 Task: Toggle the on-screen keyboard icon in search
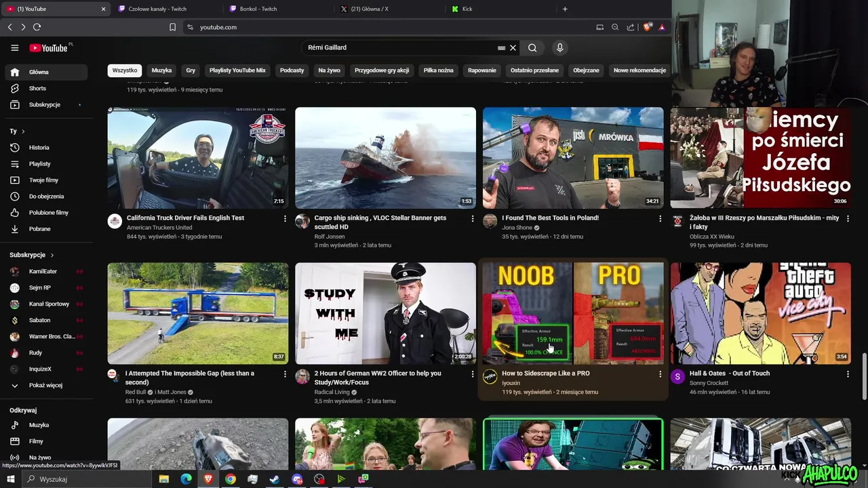[501, 48]
